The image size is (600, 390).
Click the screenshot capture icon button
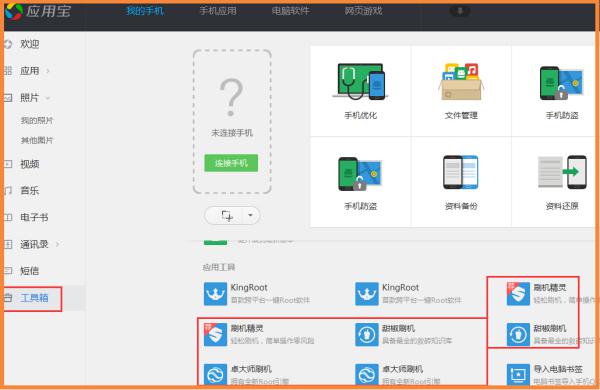(227, 215)
